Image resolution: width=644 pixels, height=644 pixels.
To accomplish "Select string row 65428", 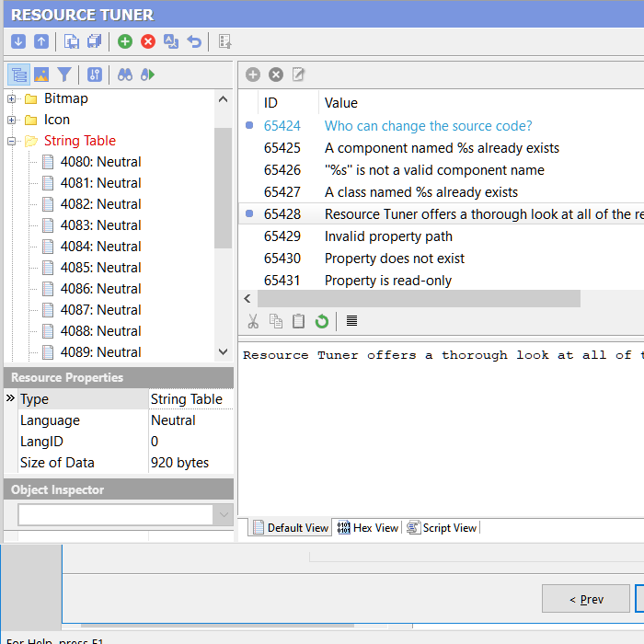I will (441, 214).
